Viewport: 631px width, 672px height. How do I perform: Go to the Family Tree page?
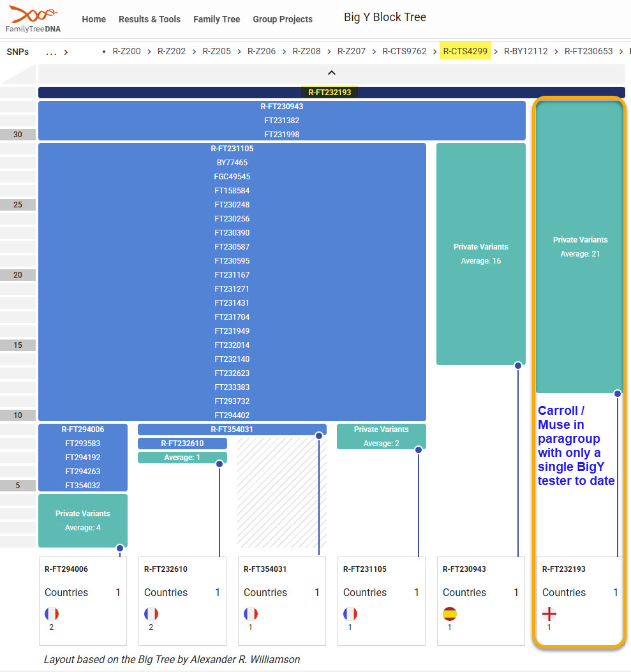[x=216, y=19]
